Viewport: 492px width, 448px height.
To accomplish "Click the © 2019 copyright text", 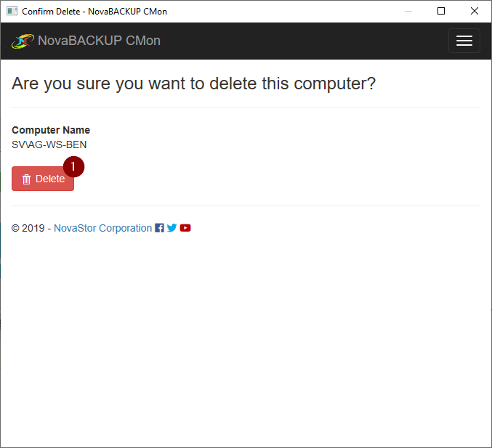I will pos(28,228).
